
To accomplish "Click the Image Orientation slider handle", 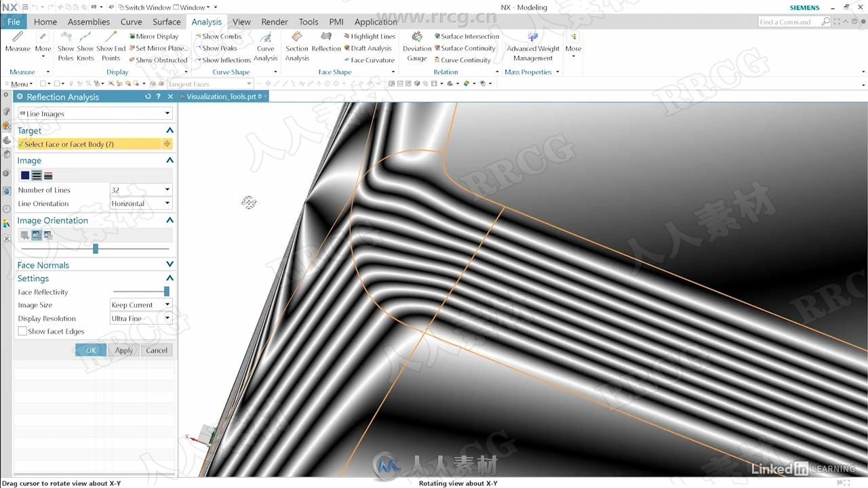I will pos(96,249).
